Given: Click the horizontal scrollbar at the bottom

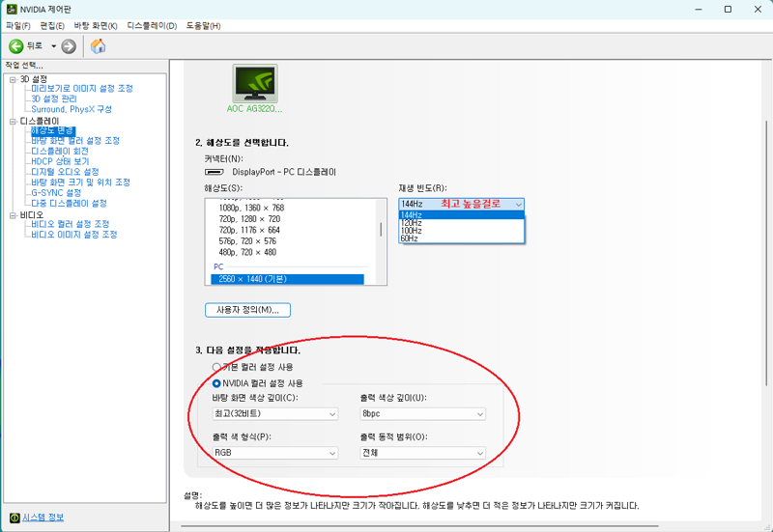Looking at the screenshot, I should click(x=419, y=526).
